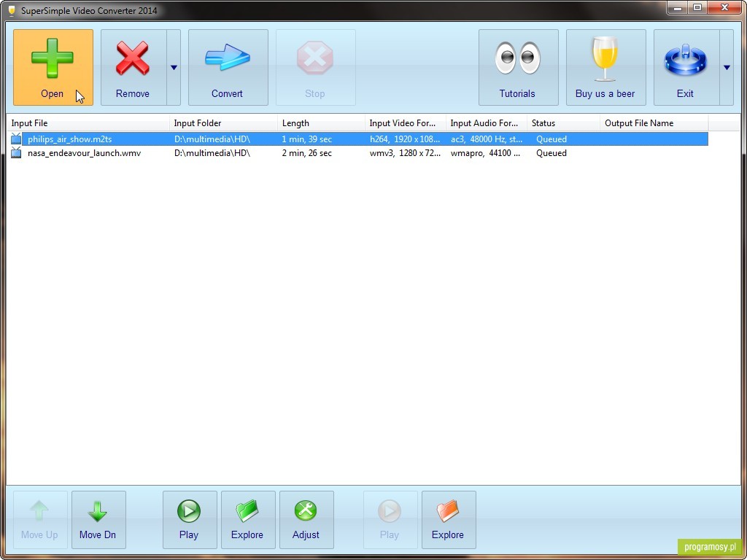
Task: Click Queued status of nasa_endeavour_launch.wmv
Action: point(551,153)
